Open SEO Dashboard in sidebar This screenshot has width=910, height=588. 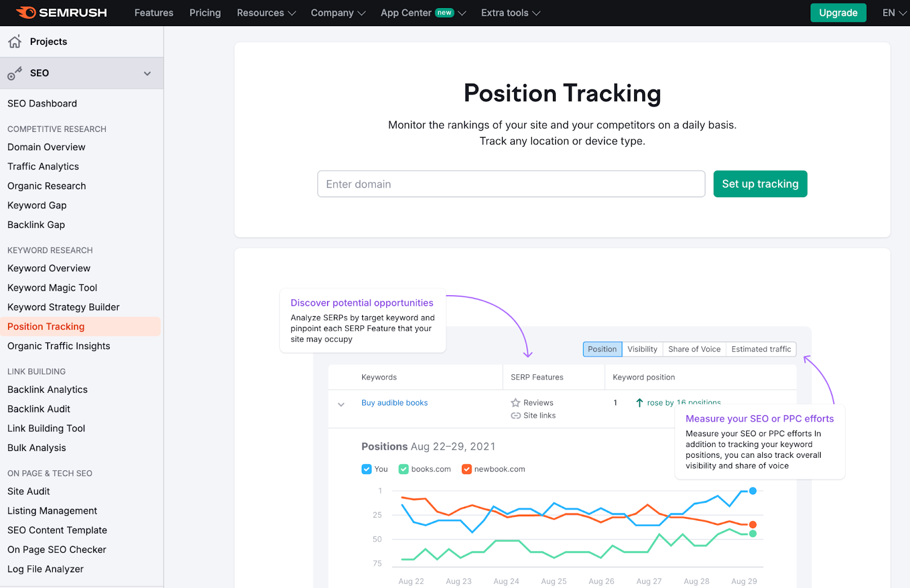[x=42, y=103]
